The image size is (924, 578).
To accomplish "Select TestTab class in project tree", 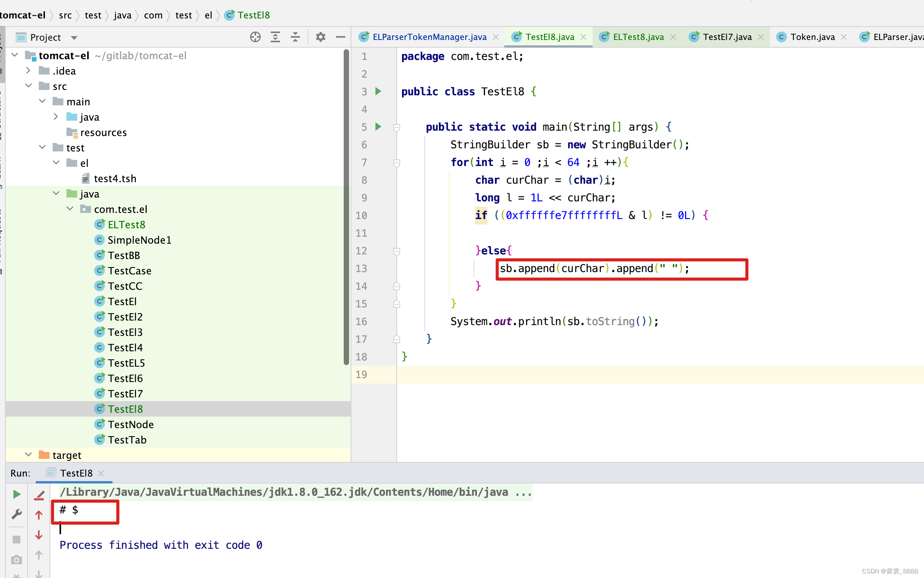I will [127, 440].
